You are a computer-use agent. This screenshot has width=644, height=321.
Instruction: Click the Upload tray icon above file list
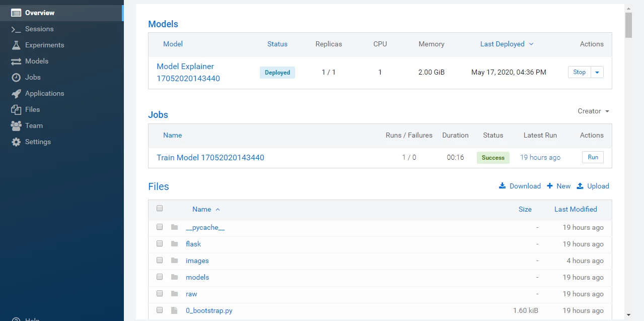pyautogui.click(x=580, y=186)
